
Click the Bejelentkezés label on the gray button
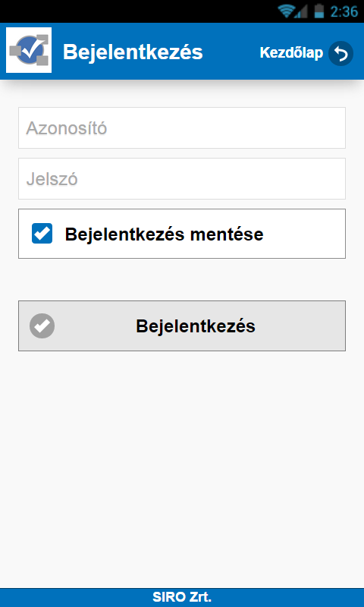click(196, 326)
